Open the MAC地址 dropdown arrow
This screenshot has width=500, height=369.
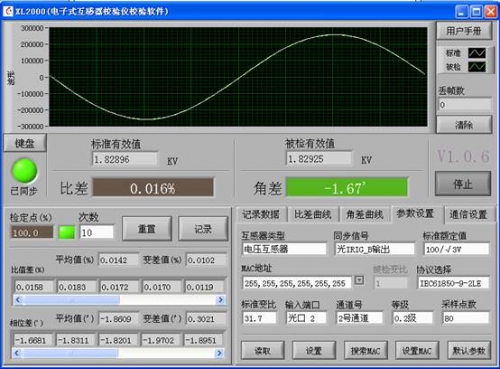point(359,280)
